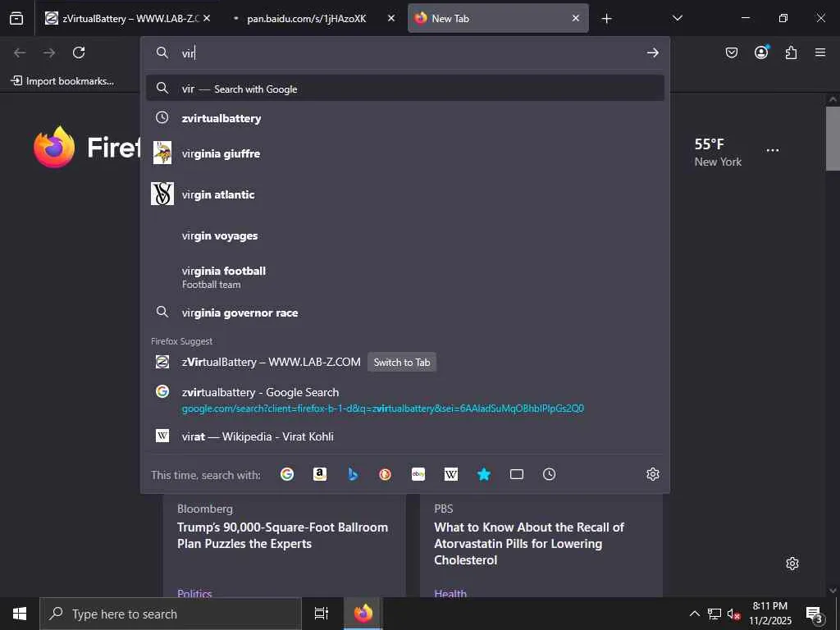
Task: Open Firefox View tab list icon
Action: point(16,18)
